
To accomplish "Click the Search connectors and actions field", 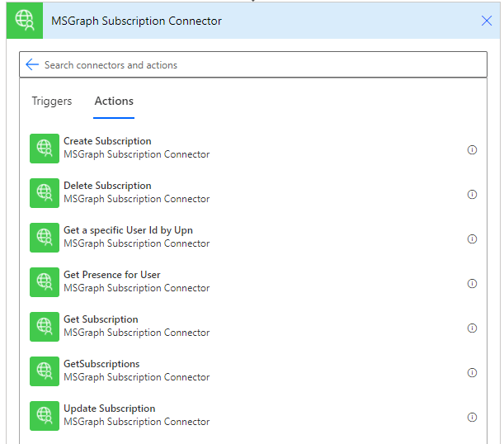I will [247, 64].
